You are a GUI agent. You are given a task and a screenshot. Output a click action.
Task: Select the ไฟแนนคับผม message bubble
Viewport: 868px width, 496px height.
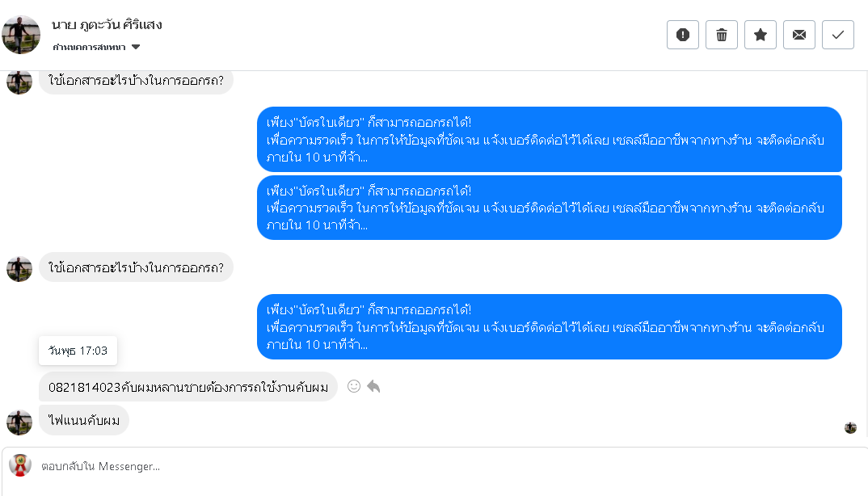(x=84, y=420)
